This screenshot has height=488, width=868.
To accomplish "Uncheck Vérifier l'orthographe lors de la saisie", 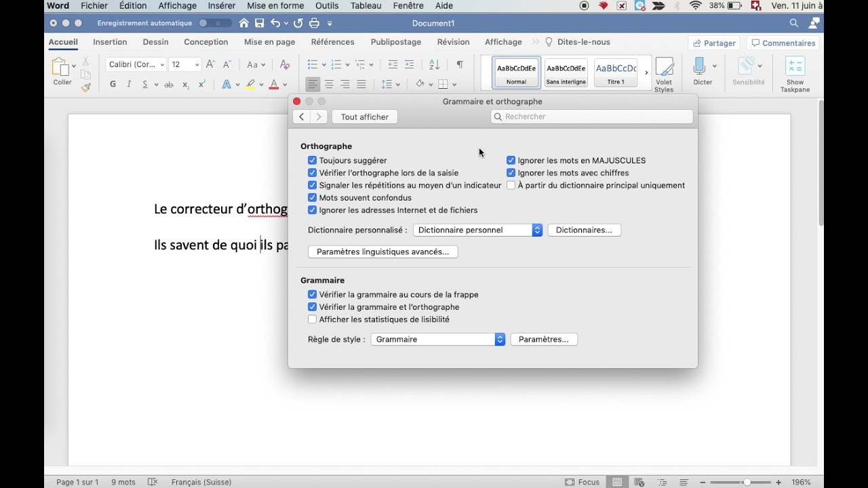I will tap(313, 173).
